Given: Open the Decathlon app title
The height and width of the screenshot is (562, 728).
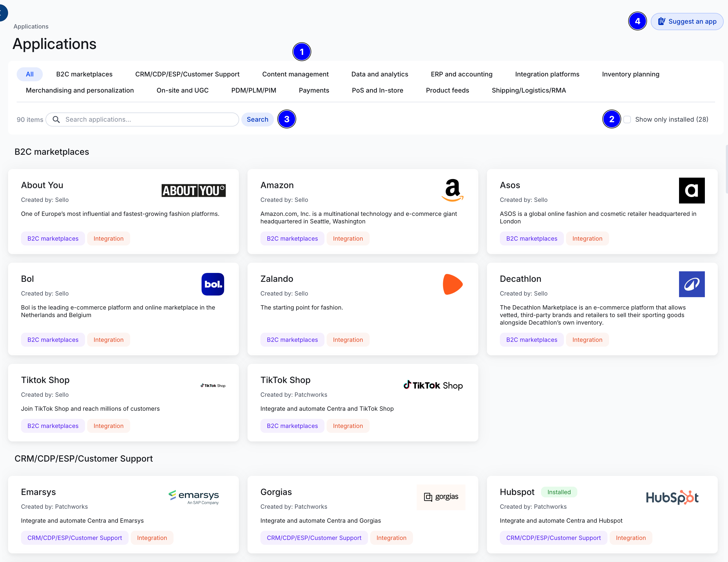Looking at the screenshot, I should pos(520,279).
